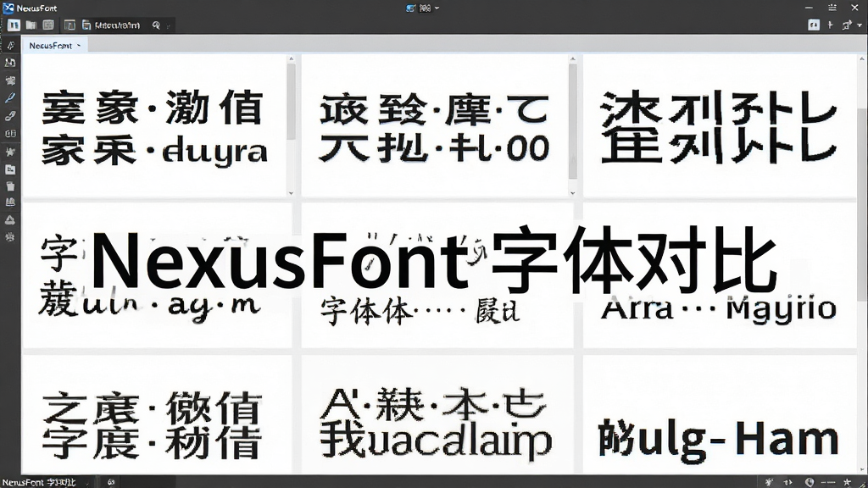Select the NexusFont tab
The image size is (868, 488).
[54, 46]
